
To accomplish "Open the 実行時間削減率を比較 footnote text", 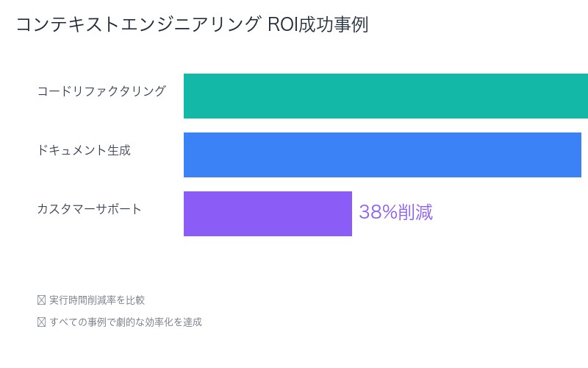I will [97, 300].
